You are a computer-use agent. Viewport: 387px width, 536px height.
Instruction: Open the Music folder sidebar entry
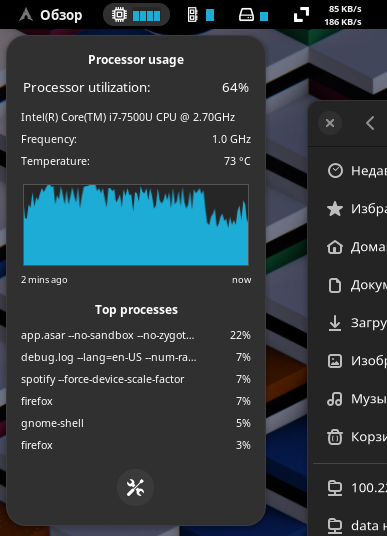point(356,399)
